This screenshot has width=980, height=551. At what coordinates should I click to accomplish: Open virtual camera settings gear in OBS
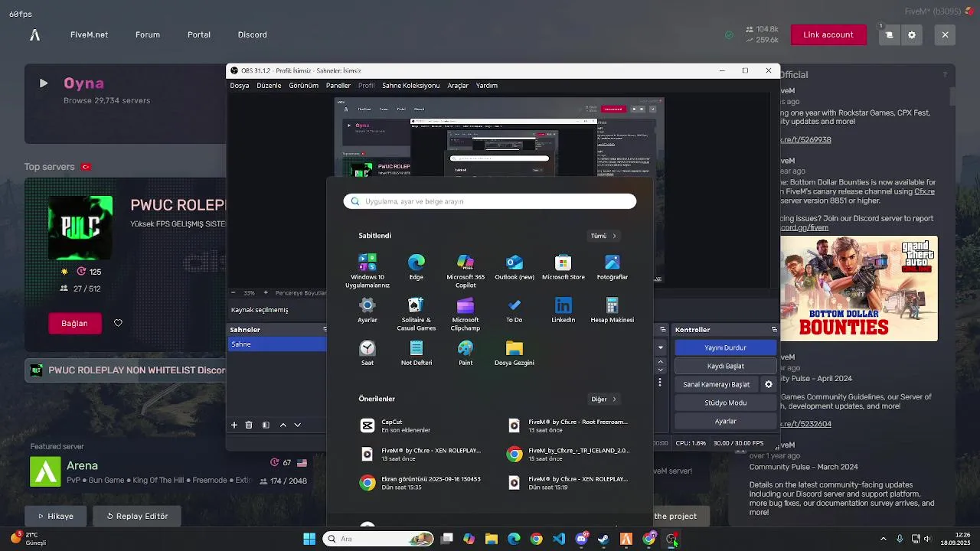pos(769,384)
